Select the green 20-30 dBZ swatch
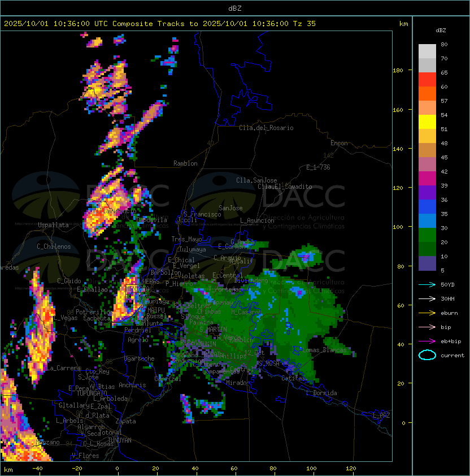The height and width of the screenshot is (476, 470). coord(427,235)
